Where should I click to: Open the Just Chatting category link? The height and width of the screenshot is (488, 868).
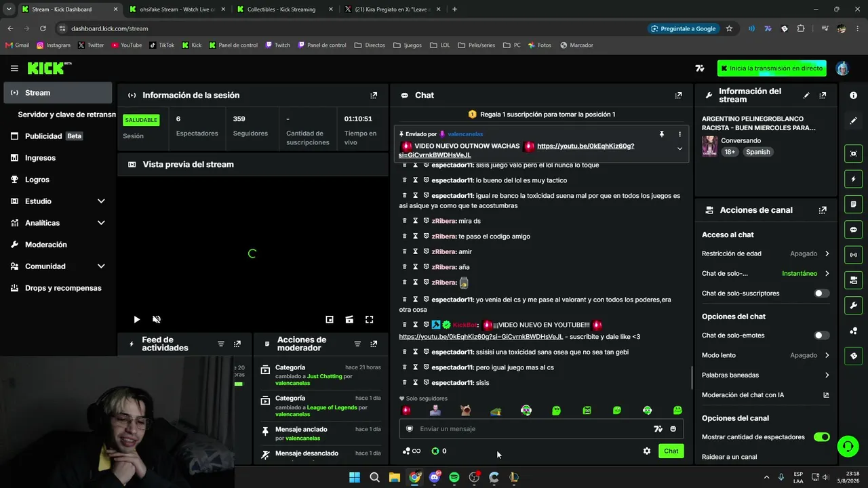click(325, 376)
